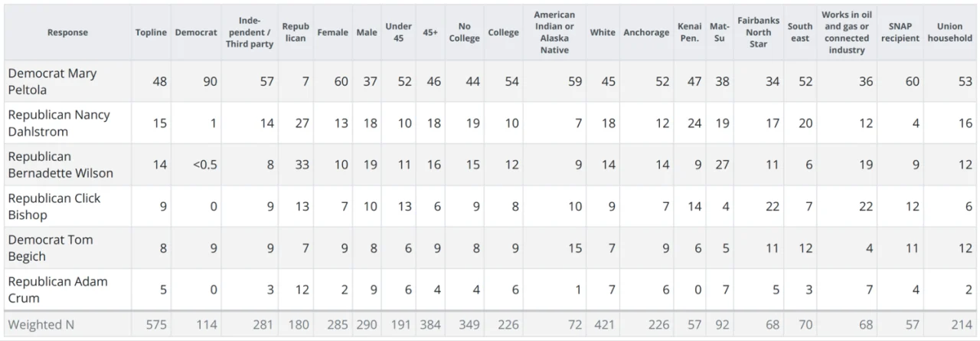Click the Union household column header
980x341 pixels.
pos(949,33)
